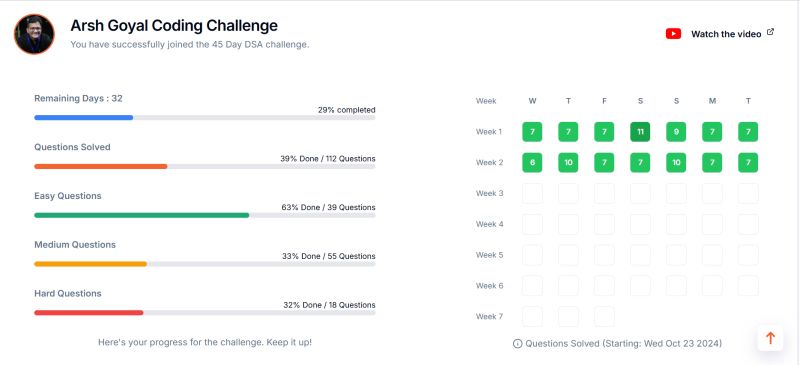Click the orange scroll-to-top arrow button
The height and width of the screenshot is (365, 800).
(770, 338)
